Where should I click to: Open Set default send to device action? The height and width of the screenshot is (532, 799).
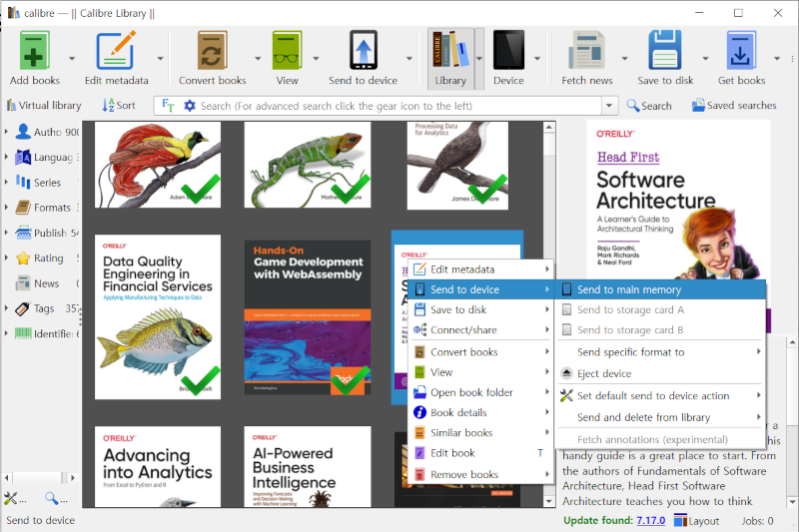click(661, 395)
